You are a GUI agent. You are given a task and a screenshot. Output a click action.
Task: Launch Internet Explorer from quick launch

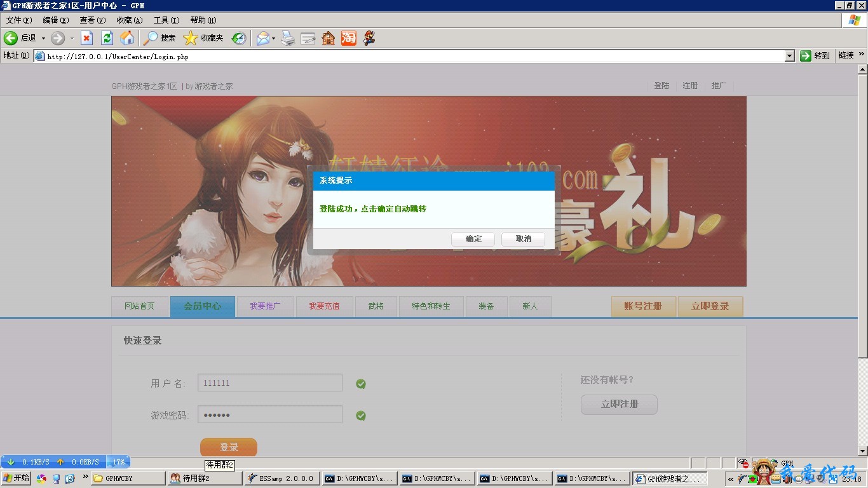[x=70, y=478]
